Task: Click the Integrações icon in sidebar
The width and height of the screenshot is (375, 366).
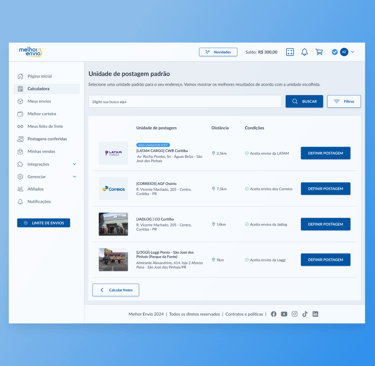Action: (x=20, y=164)
